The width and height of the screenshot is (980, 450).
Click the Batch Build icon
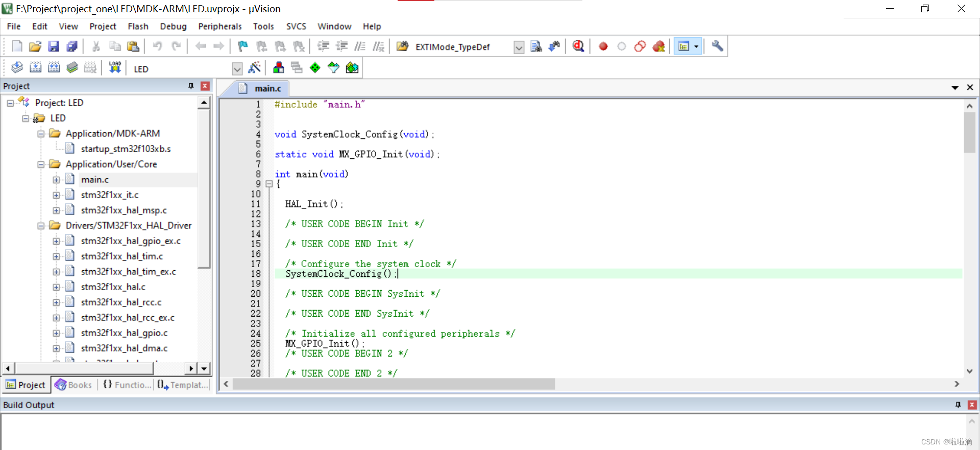click(72, 67)
